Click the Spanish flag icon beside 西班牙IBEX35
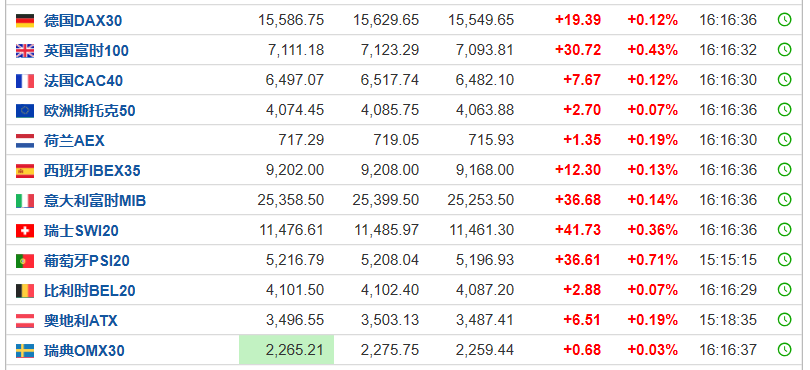 (25, 171)
